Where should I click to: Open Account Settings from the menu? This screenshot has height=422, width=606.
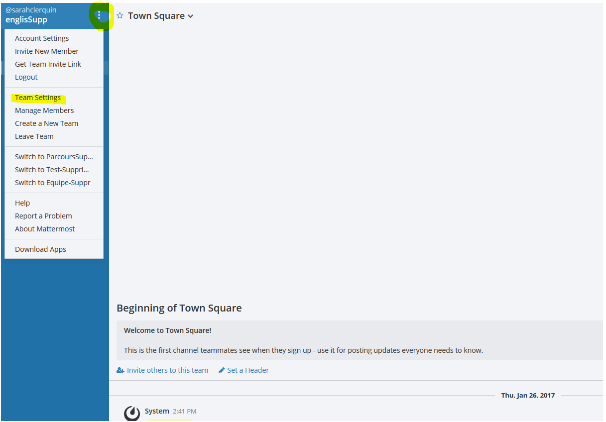point(42,38)
